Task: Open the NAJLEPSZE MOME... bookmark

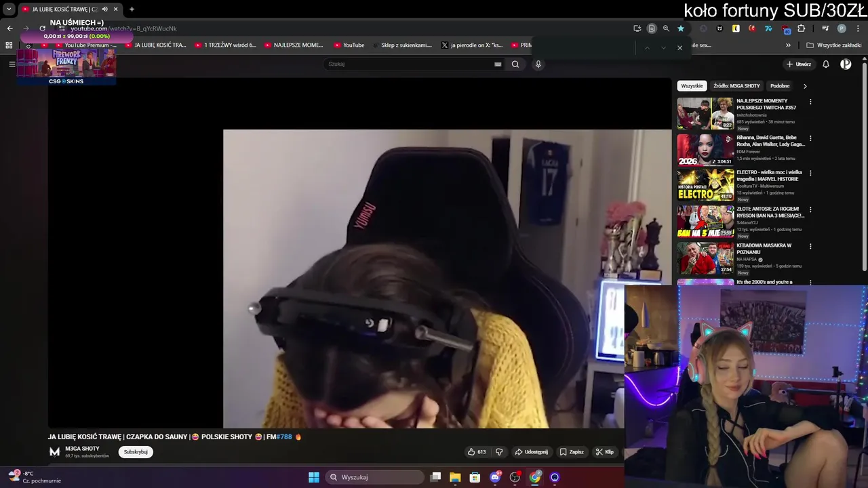Action: coord(294,45)
